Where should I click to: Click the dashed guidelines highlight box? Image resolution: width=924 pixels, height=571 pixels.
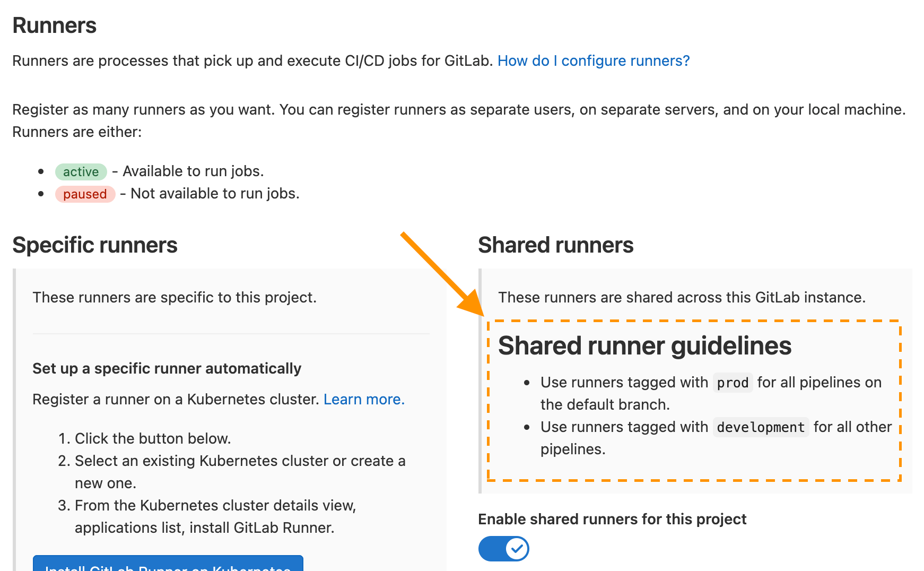click(695, 400)
